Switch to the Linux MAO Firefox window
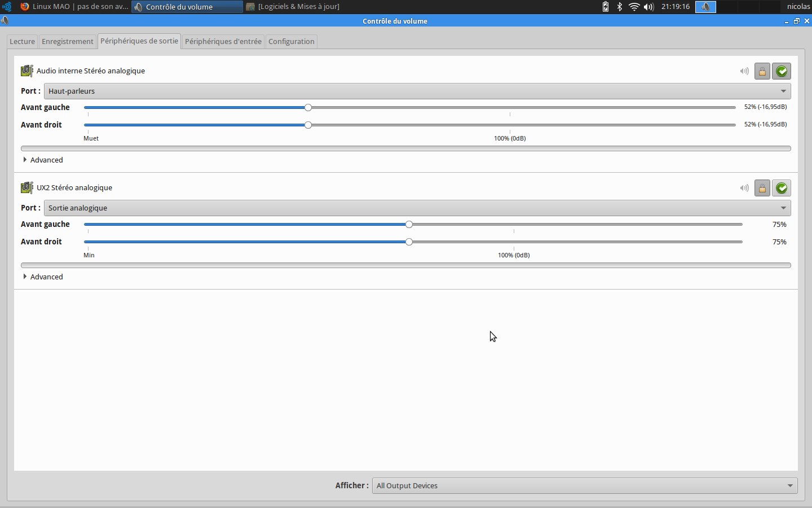The width and height of the screenshot is (812, 508). (74, 7)
